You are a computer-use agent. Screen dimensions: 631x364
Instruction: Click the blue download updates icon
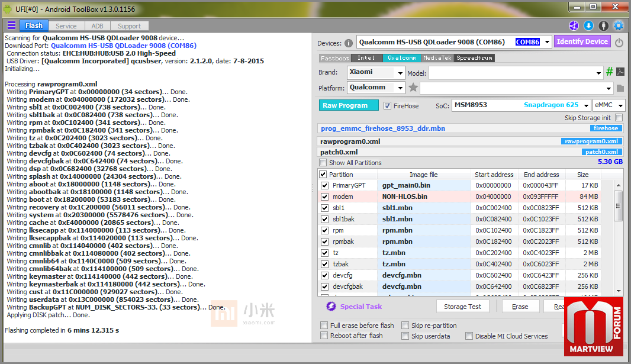tap(588, 25)
